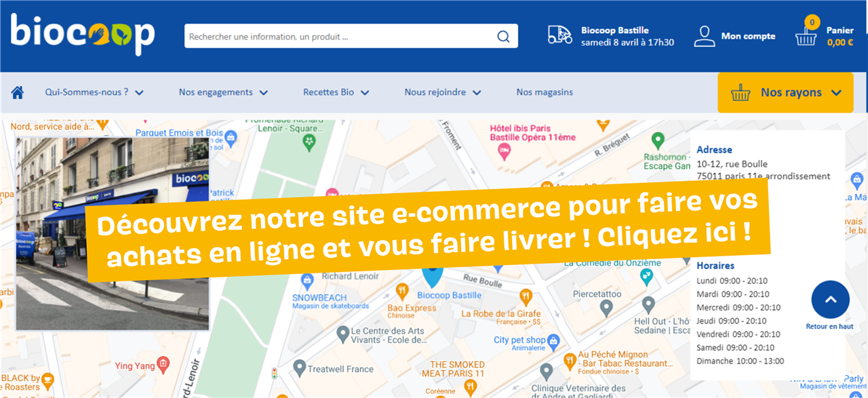Screen dimensions: 868x398
Task: Click the Horaires heading
Action: [715, 266]
